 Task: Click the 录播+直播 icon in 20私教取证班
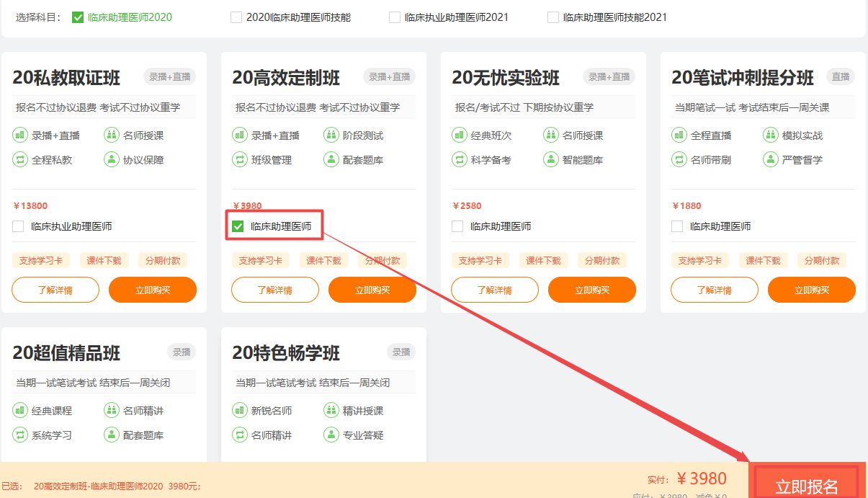point(19,135)
